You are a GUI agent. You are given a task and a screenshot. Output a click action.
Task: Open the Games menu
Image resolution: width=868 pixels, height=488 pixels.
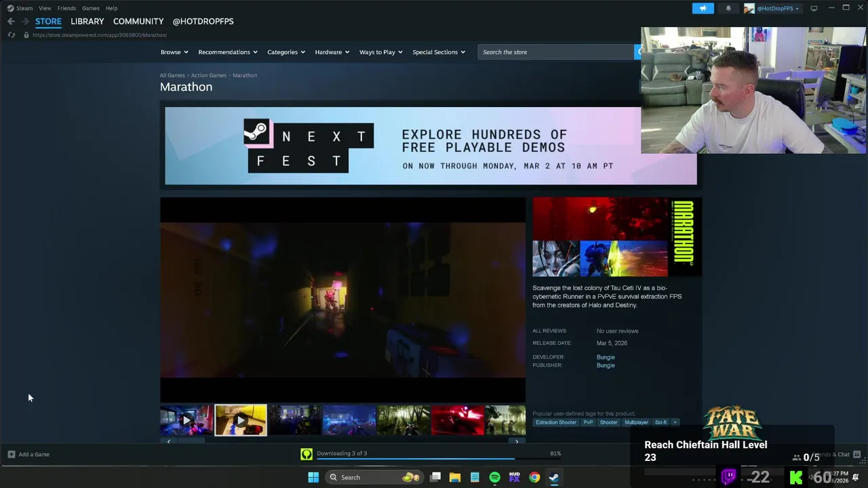[90, 8]
